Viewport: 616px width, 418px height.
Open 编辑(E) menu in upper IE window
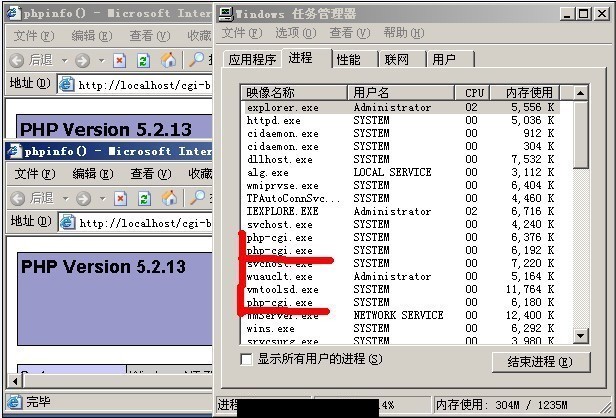tap(92, 36)
